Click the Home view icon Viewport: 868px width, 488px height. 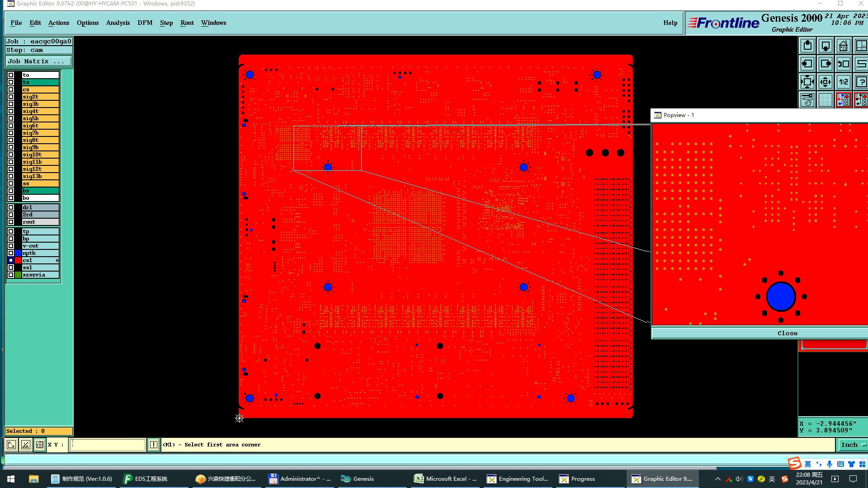point(843,46)
